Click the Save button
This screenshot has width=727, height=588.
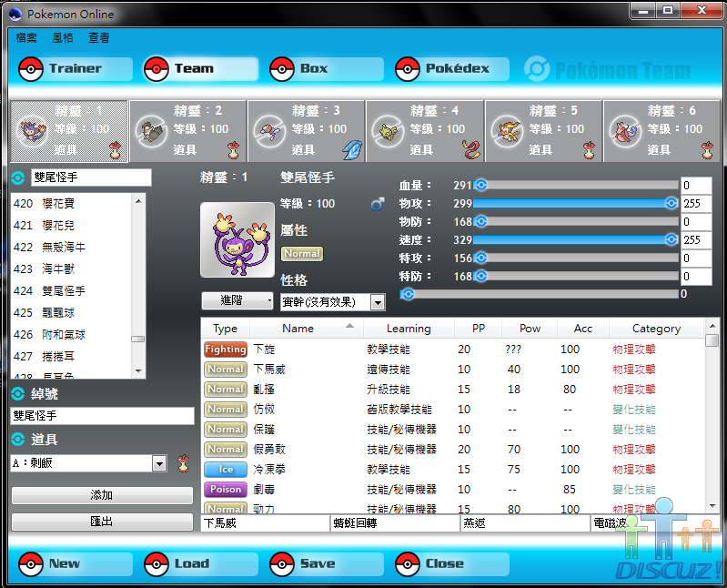point(327,564)
